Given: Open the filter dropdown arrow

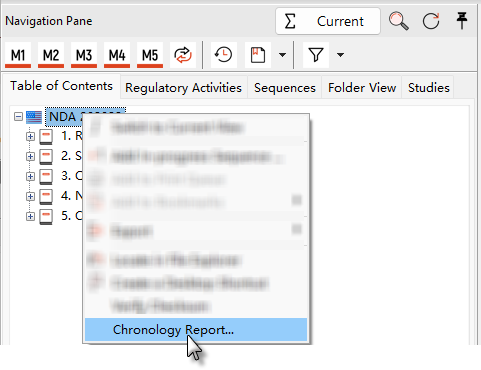Looking at the screenshot, I should [340, 55].
